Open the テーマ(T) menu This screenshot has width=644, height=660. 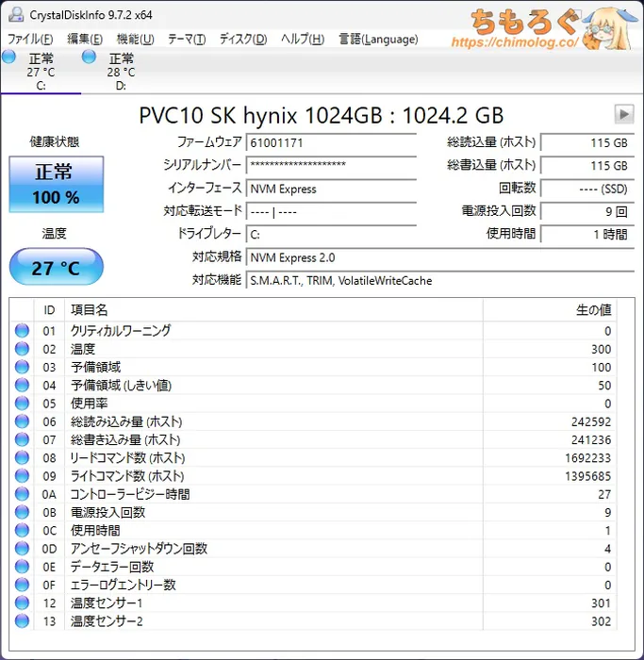[186, 39]
